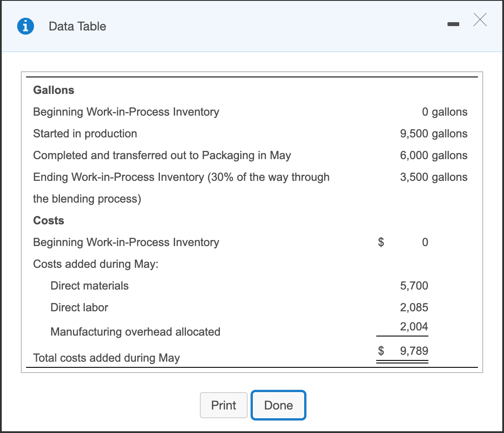
Task: Select the Data Table title text
Action: point(77,27)
